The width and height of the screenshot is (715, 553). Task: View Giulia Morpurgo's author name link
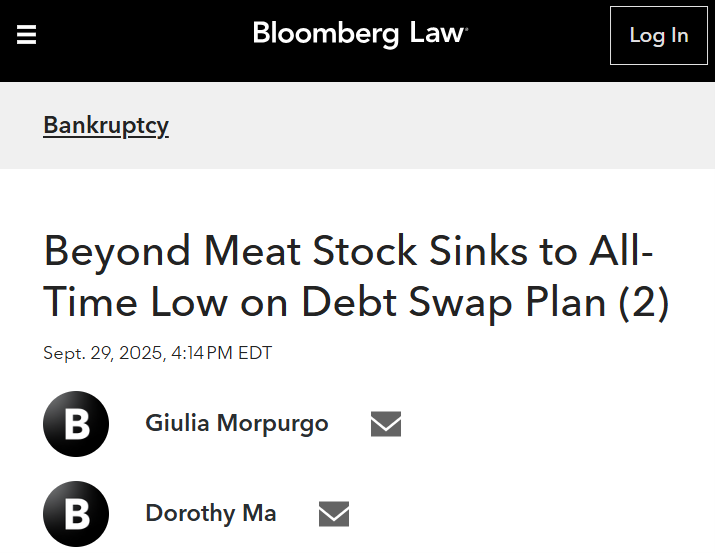tap(236, 423)
